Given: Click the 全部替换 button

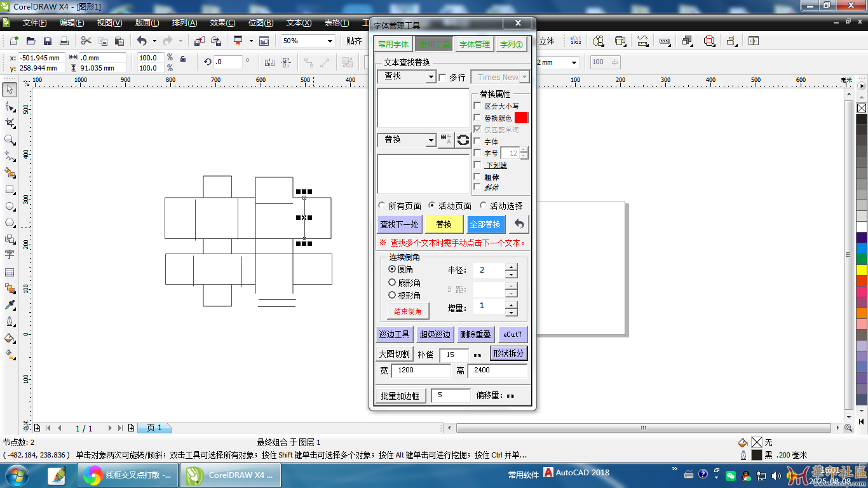Looking at the screenshot, I should (x=485, y=224).
